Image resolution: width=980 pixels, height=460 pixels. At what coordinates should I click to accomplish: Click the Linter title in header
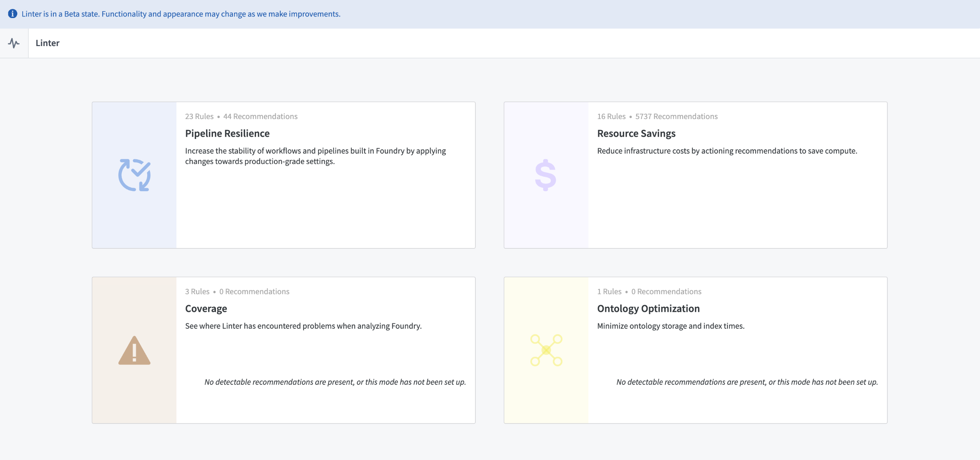point(48,43)
